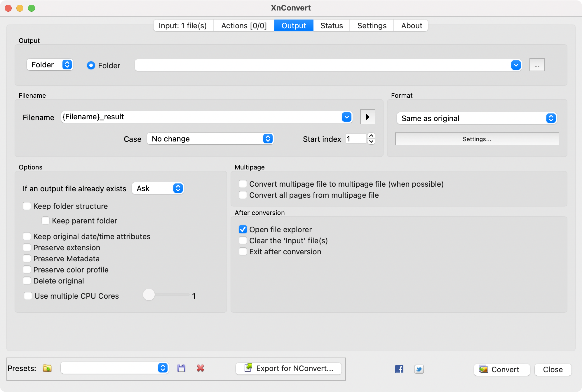Increment the Start index stepper

[371, 136]
